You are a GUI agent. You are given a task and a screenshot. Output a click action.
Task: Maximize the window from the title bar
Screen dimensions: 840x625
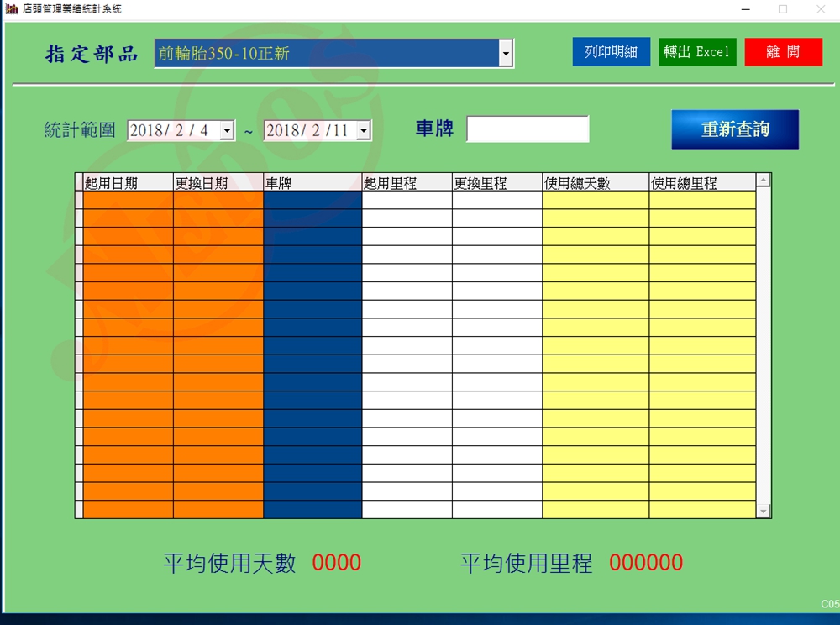[783, 9]
